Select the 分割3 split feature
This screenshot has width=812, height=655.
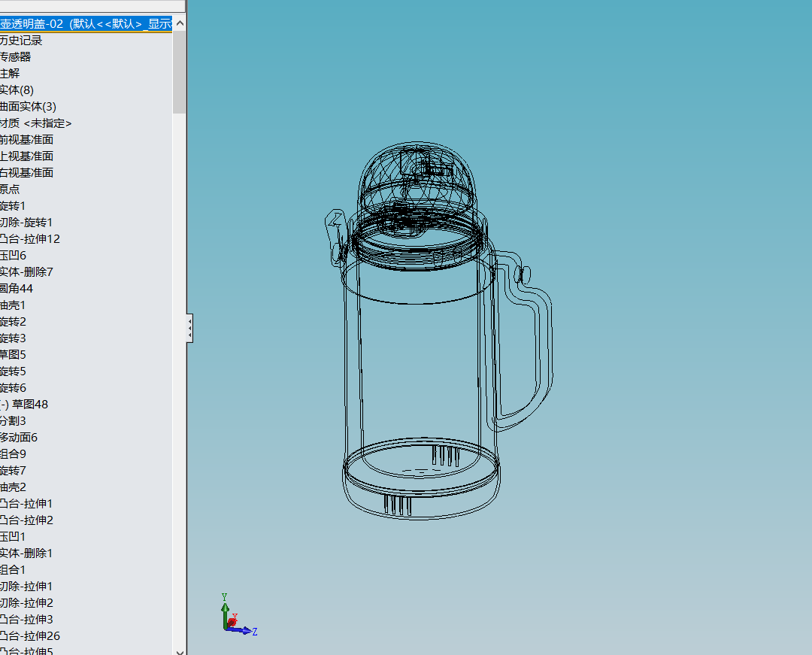[13, 421]
